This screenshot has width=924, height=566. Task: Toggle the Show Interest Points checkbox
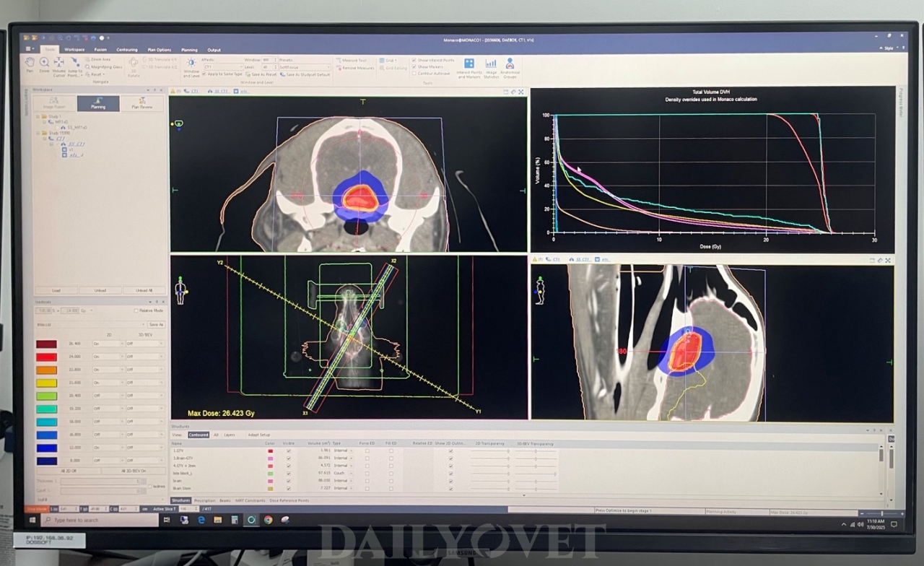tap(414, 60)
